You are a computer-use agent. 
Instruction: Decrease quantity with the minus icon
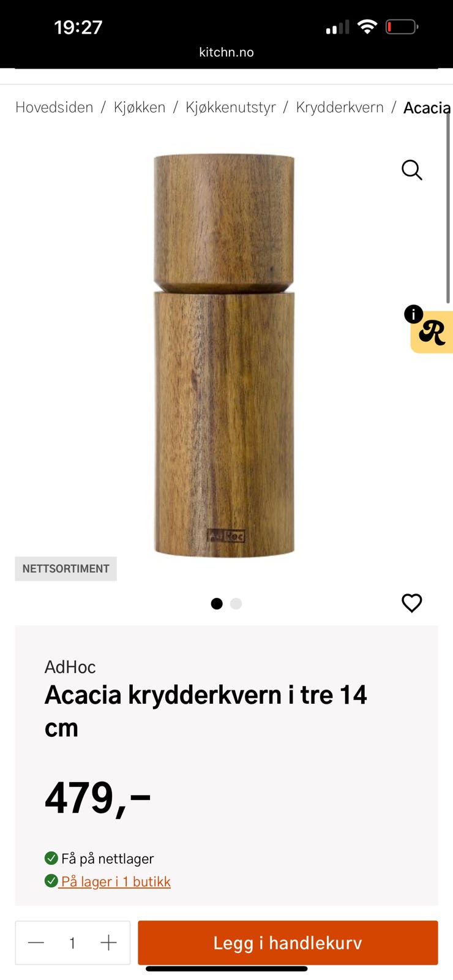coord(36,943)
